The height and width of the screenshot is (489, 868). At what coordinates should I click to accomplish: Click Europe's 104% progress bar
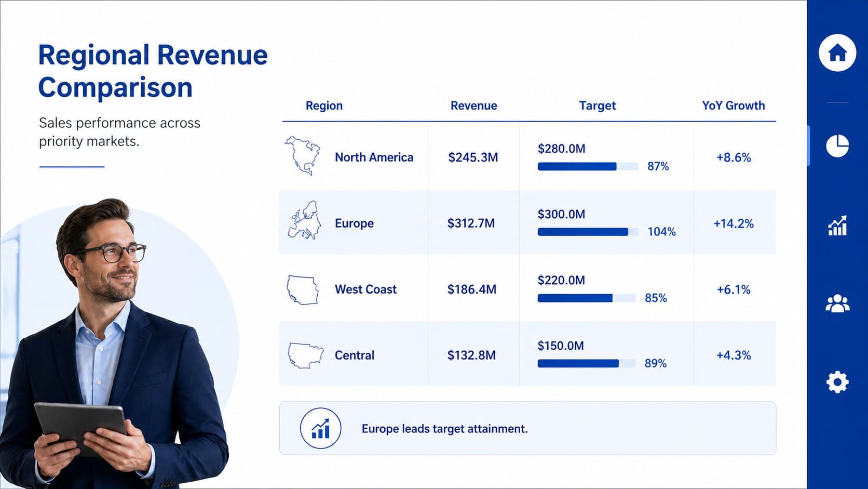pyautogui.click(x=588, y=232)
